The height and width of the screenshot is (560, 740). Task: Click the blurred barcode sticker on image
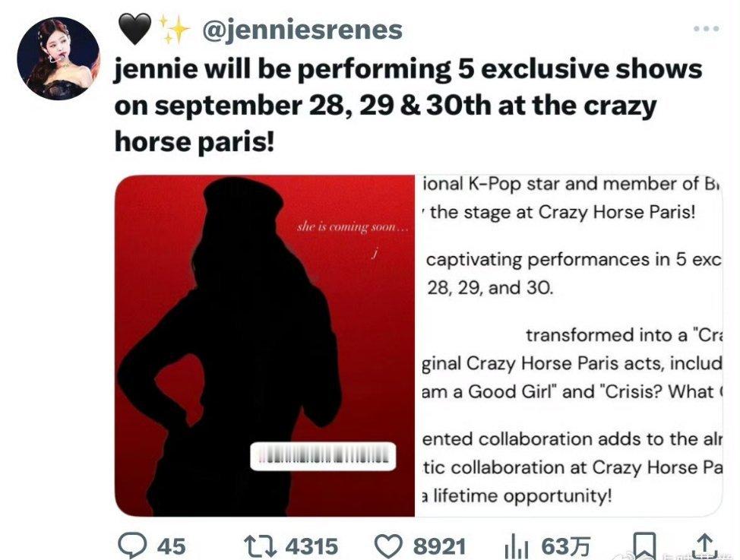323,456
